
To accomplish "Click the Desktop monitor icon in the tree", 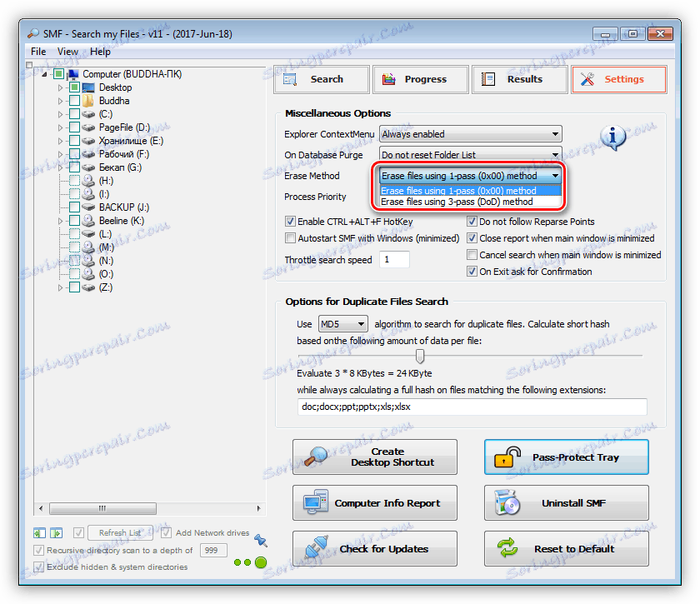I will tap(88, 87).
